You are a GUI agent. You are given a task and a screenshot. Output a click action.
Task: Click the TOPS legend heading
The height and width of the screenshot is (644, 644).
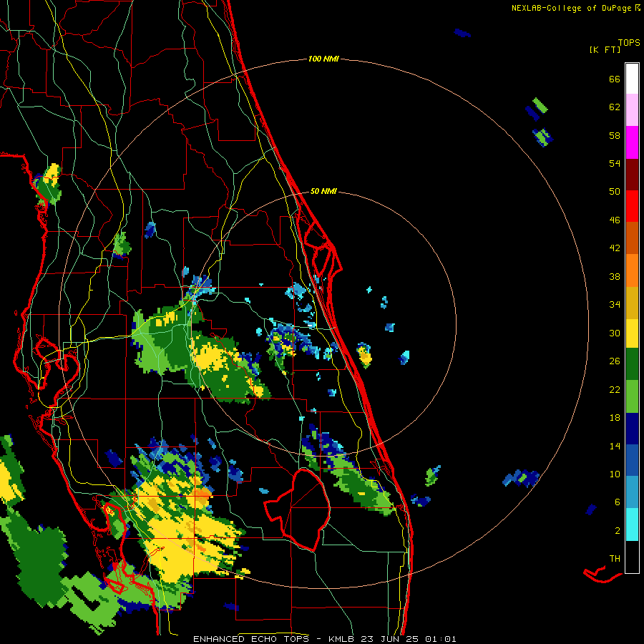click(629, 42)
